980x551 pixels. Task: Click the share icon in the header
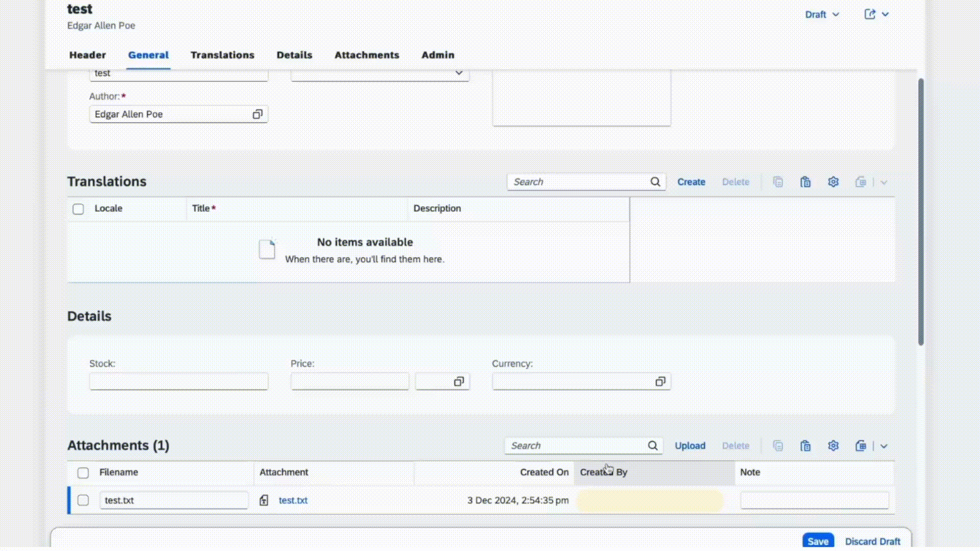tap(870, 14)
